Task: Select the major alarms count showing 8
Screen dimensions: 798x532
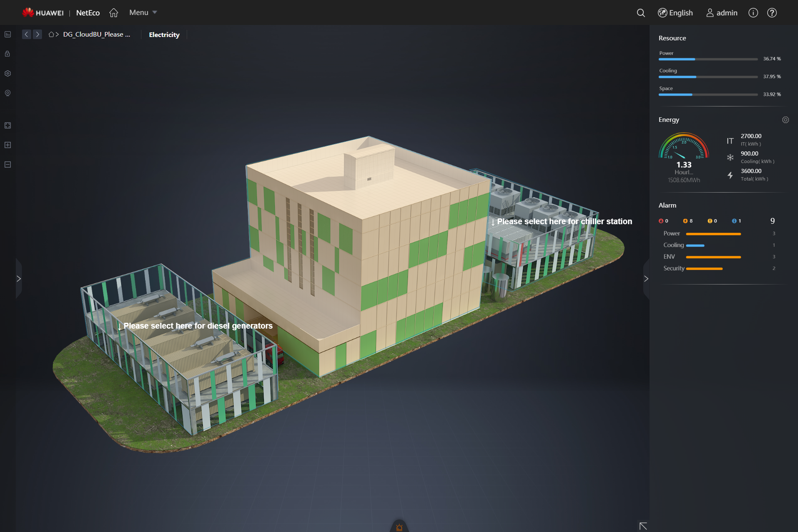Action: pos(688,221)
